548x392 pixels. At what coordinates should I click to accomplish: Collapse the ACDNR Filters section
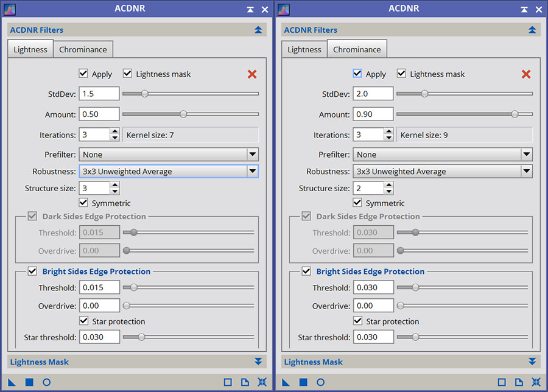tap(257, 29)
